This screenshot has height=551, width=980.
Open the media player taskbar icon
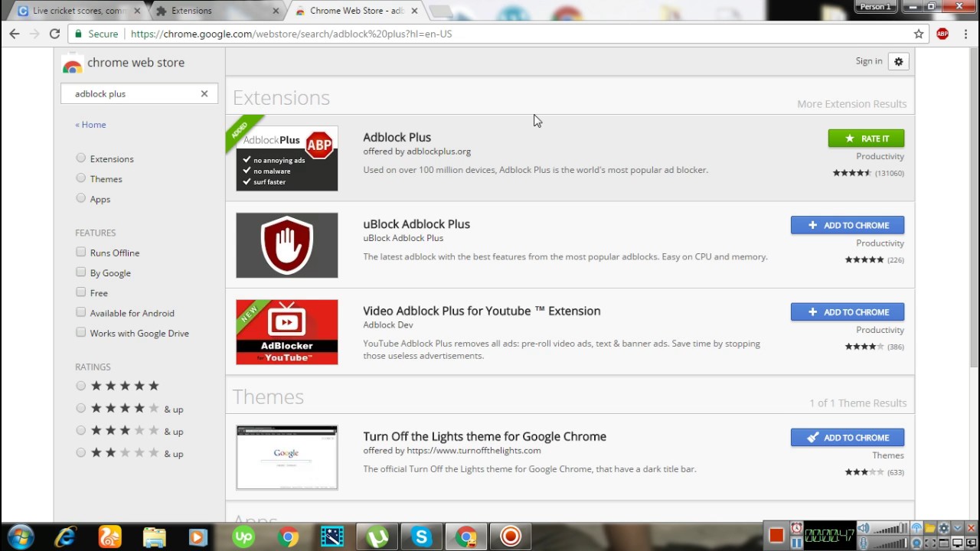tap(198, 537)
